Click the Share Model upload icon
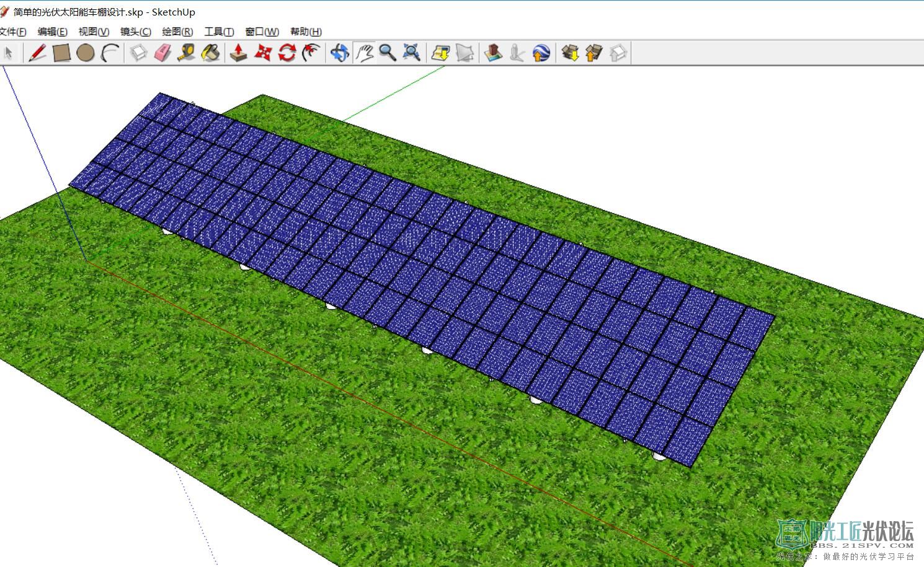 [x=594, y=53]
